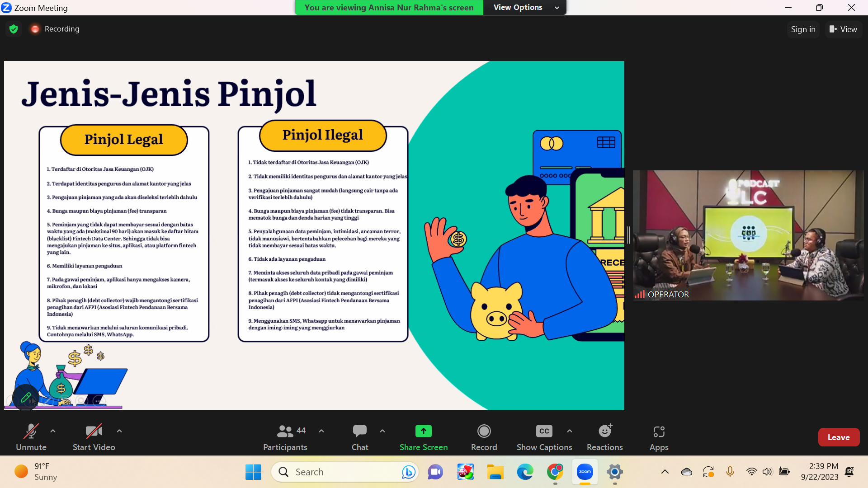Turn on camera with Start Video
868x488 pixels.
coord(94,437)
